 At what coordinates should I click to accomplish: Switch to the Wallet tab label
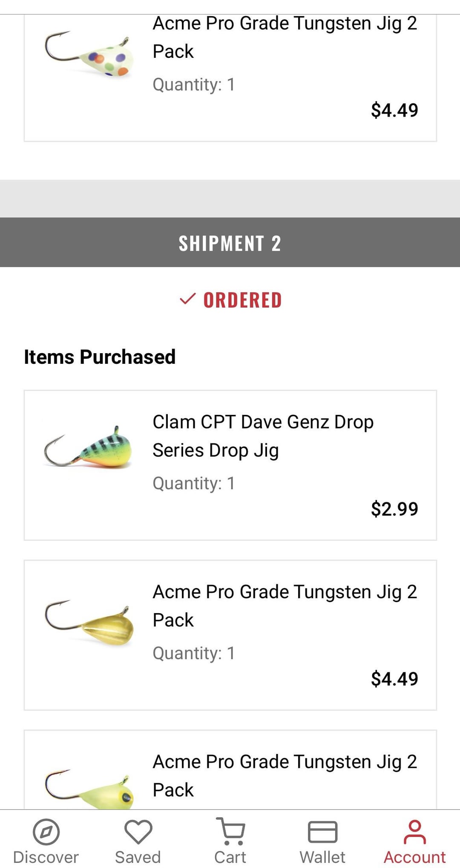(x=322, y=857)
